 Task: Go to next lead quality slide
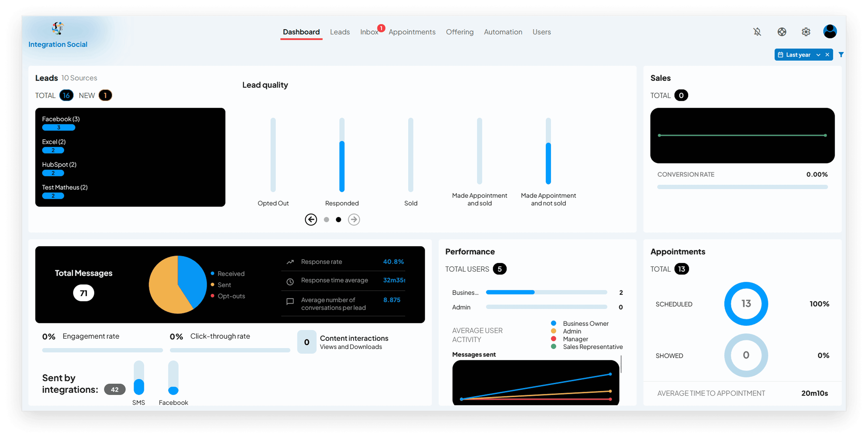coord(354,219)
